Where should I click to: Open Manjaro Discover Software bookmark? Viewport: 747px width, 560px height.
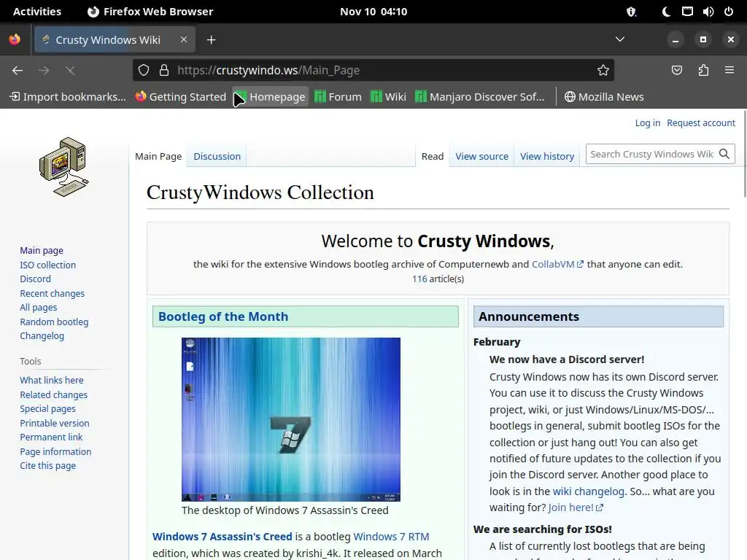480,97
